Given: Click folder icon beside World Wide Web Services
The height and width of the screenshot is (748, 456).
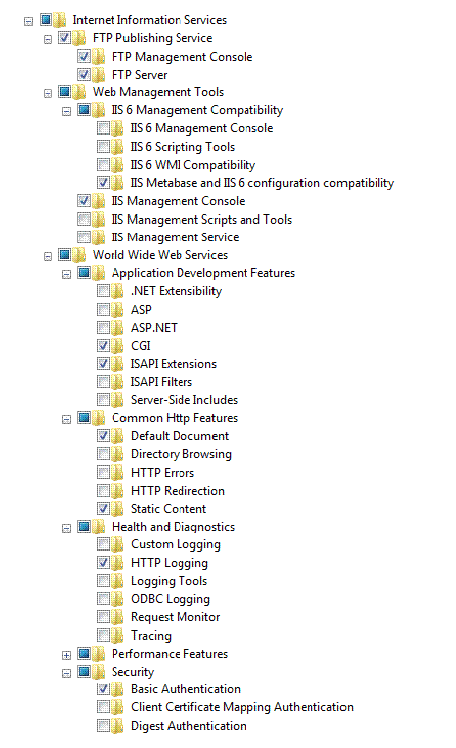Looking at the screenshot, I should pos(79,255).
